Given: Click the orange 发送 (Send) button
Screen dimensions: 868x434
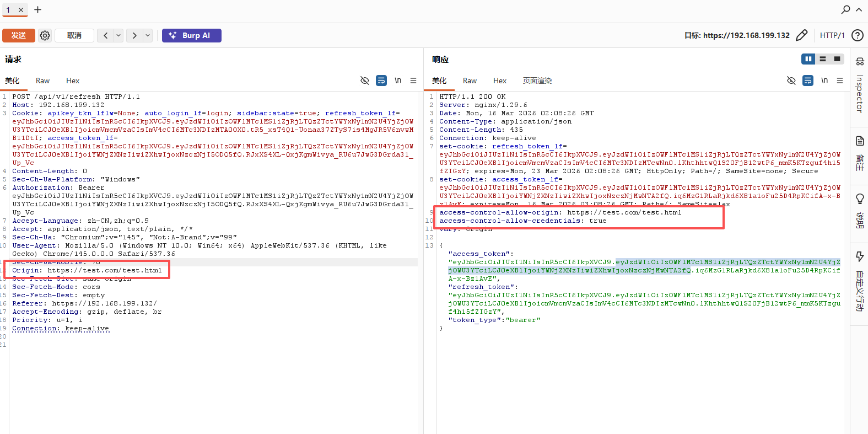Looking at the screenshot, I should coord(19,35).
